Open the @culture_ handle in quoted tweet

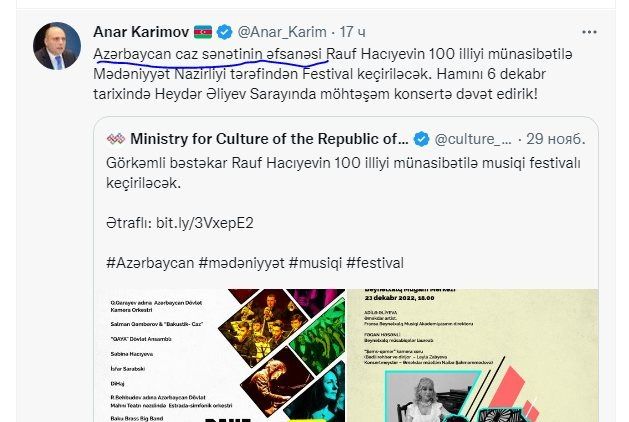(x=473, y=139)
